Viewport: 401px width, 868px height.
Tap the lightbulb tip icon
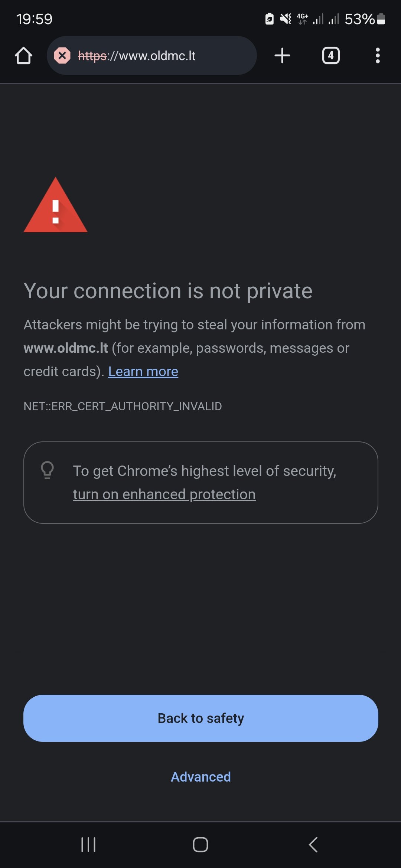coord(47,470)
